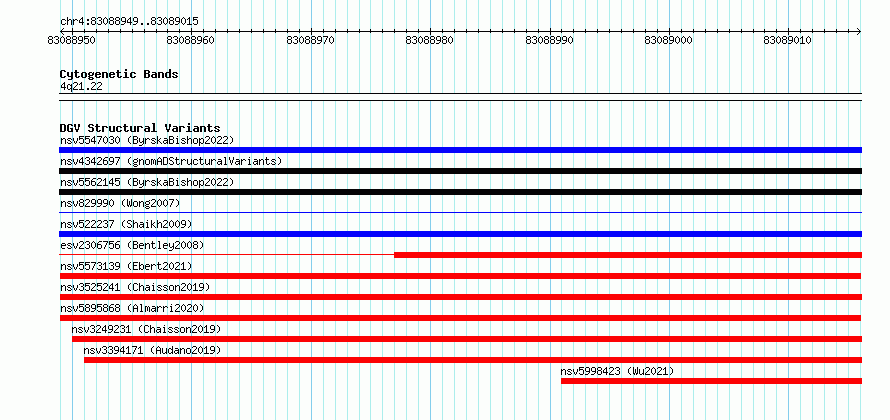Image resolution: width=890 pixels, height=420 pixels.
Task: Click the nsv5998423 (Wu2021) label
Action: 617,371
